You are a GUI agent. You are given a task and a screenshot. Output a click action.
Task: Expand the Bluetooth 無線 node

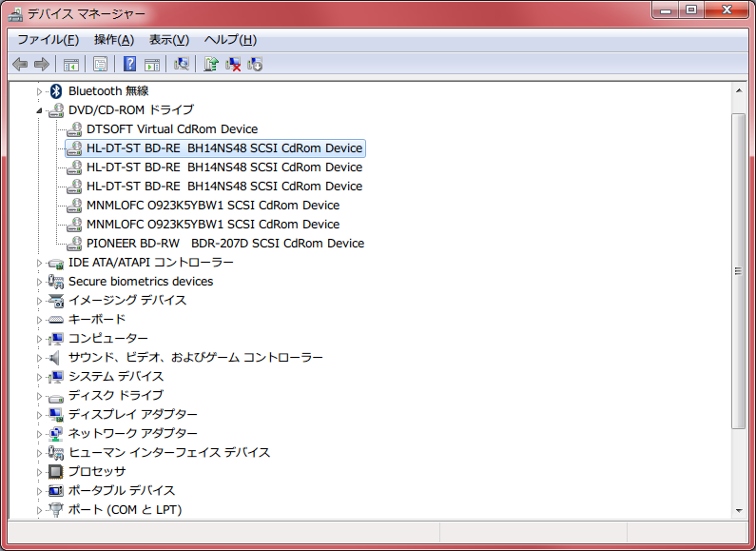point(40,91)
